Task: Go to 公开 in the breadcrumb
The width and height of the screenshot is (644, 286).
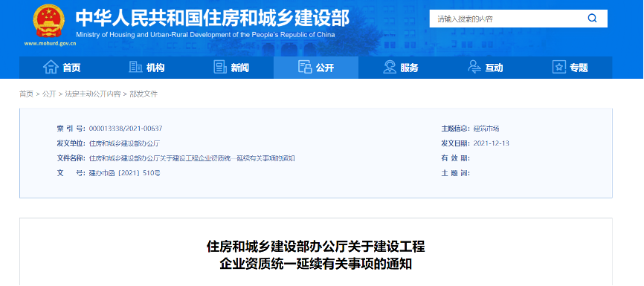Action: 49,94
